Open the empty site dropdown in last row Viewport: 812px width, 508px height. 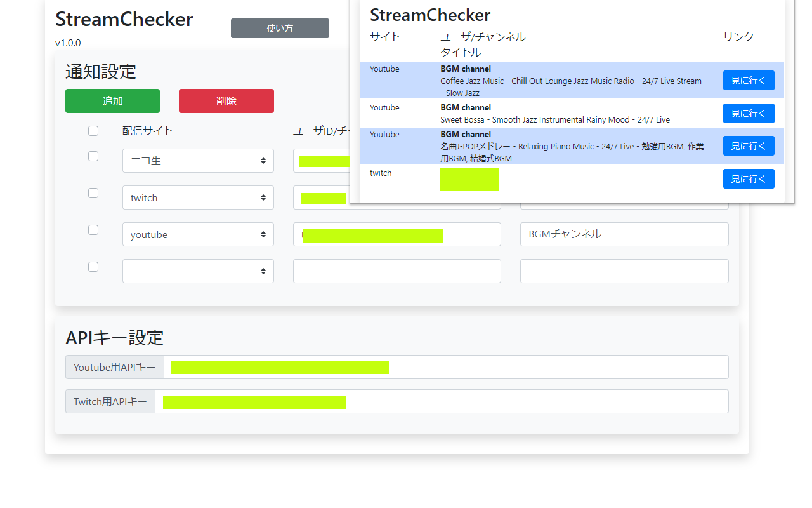pos(198,271)
